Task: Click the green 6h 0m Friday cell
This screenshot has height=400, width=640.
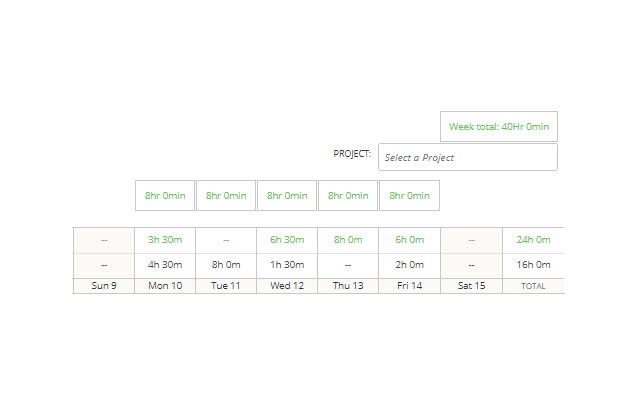Action: coord(409,240)
